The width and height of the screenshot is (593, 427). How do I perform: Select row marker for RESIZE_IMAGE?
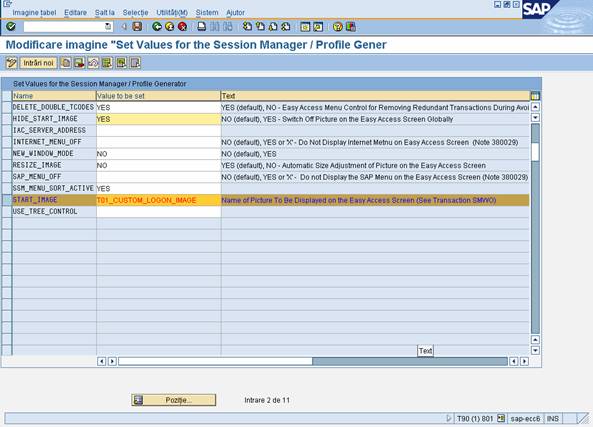[x=7, y=165]
